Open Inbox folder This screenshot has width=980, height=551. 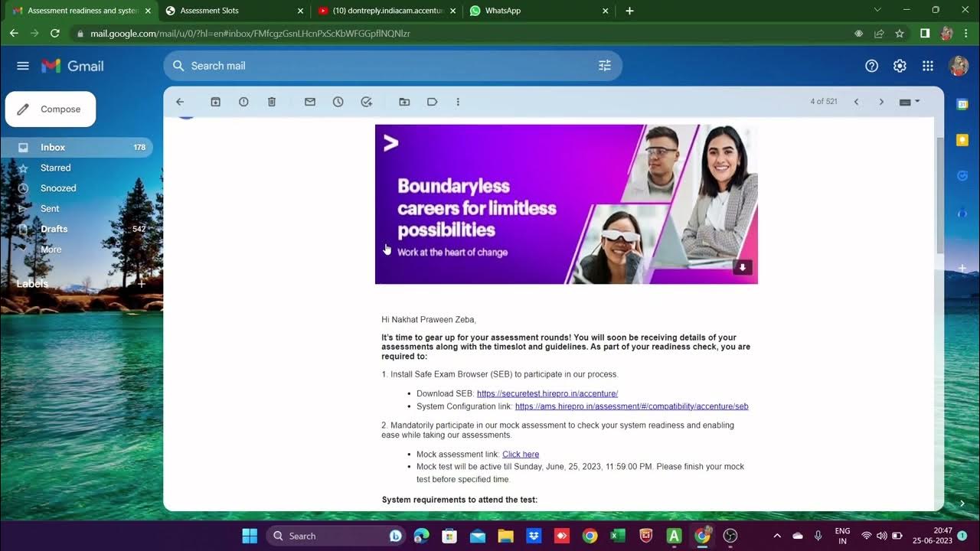point(77,148)
